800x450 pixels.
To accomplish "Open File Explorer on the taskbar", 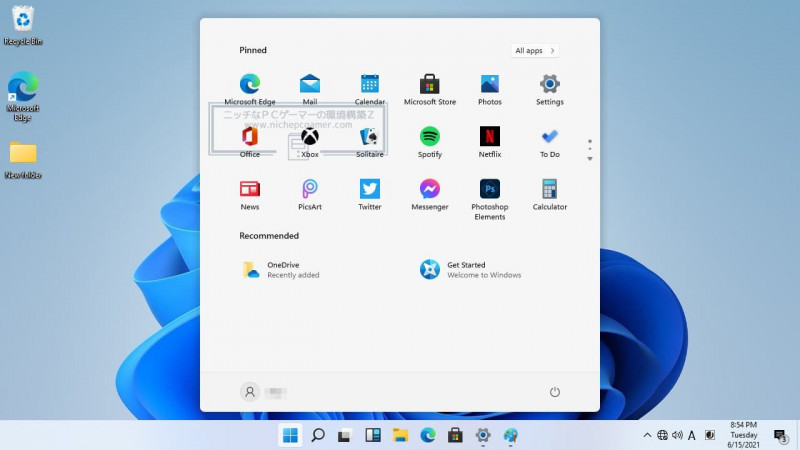I will [x=401, y=435].
